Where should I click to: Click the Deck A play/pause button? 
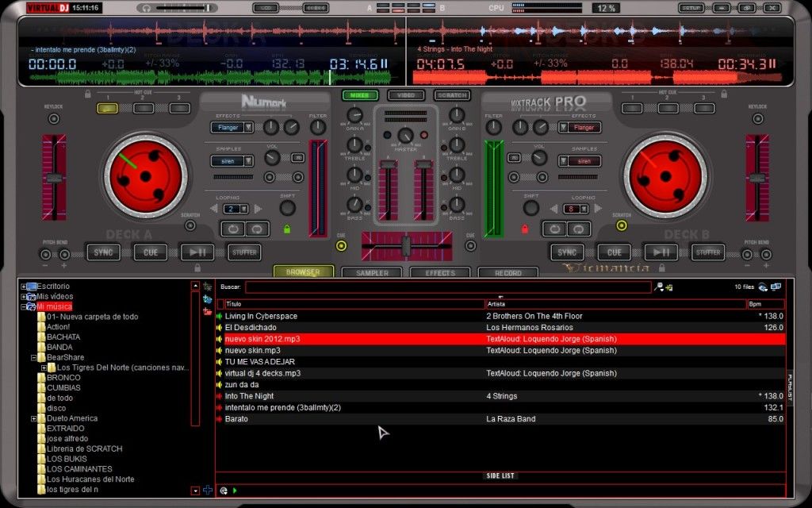[x=197, y=252]
